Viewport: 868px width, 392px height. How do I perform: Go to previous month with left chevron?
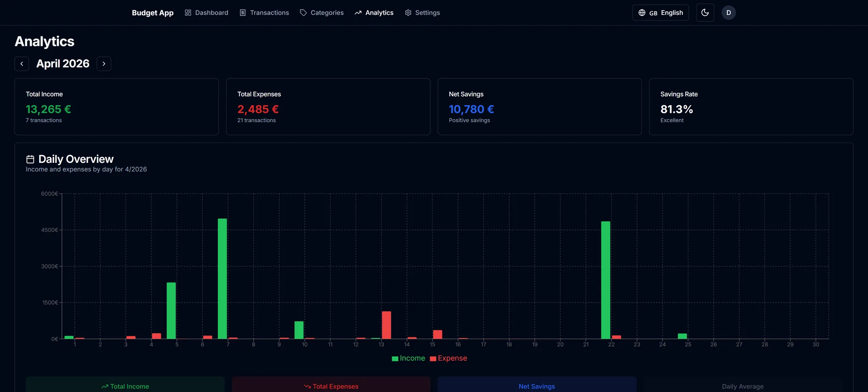[22, 64]
